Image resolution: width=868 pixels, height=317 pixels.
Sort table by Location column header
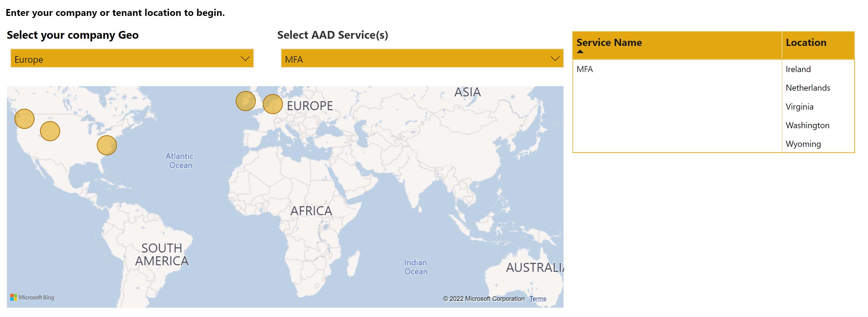coord(806,42)
